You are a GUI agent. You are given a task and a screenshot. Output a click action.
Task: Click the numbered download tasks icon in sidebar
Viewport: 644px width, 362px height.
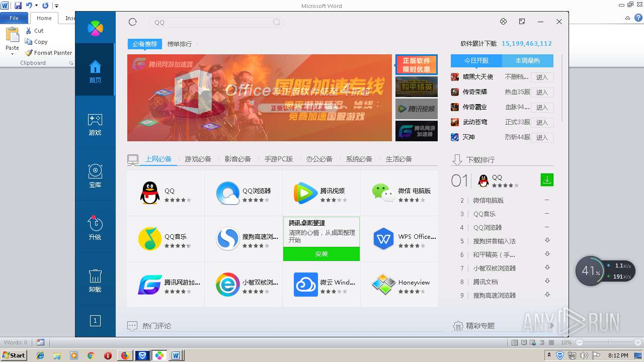[x=95, y=320]
